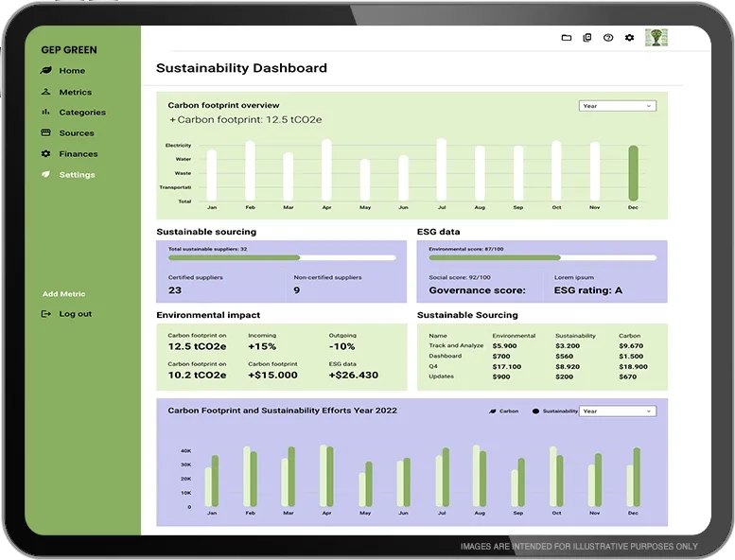The height and width of the screenshot is (560, 735).
Task: Open the Year dropdown in the 2022 efforts chart
Action: pyautogui.click(x=617, y=411)
